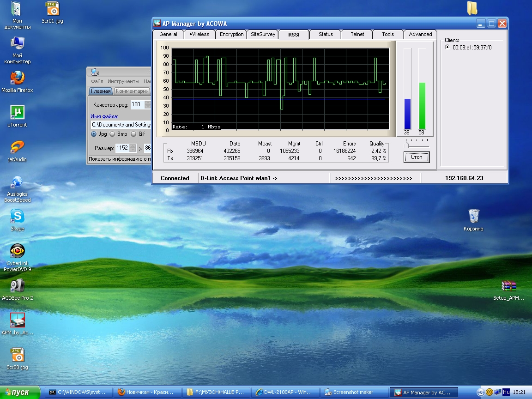Select the Skype desktop icon
532x399 pixels.
17,216
